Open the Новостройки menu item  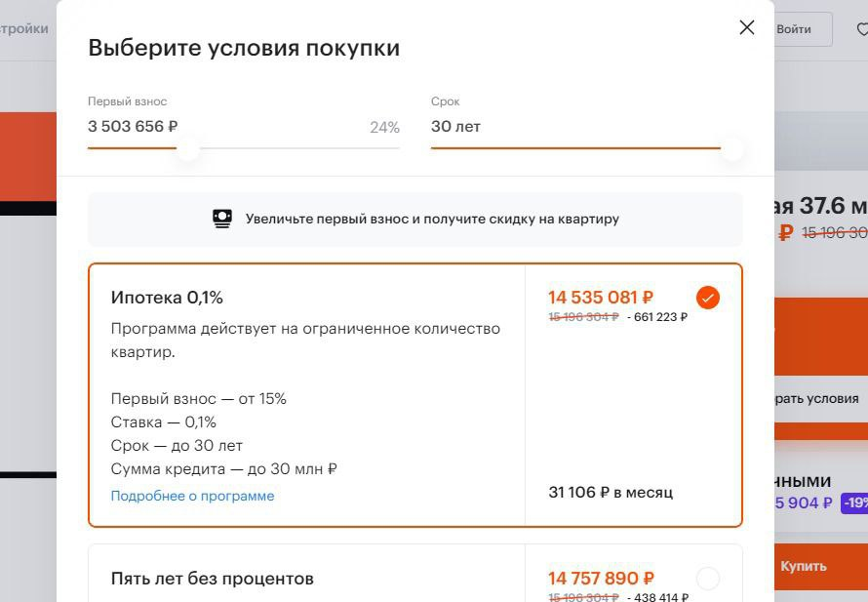[x=24, y=28]
